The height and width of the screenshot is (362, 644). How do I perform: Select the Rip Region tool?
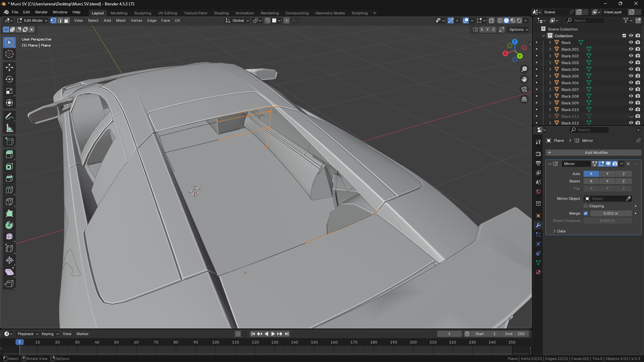(9, 284)
